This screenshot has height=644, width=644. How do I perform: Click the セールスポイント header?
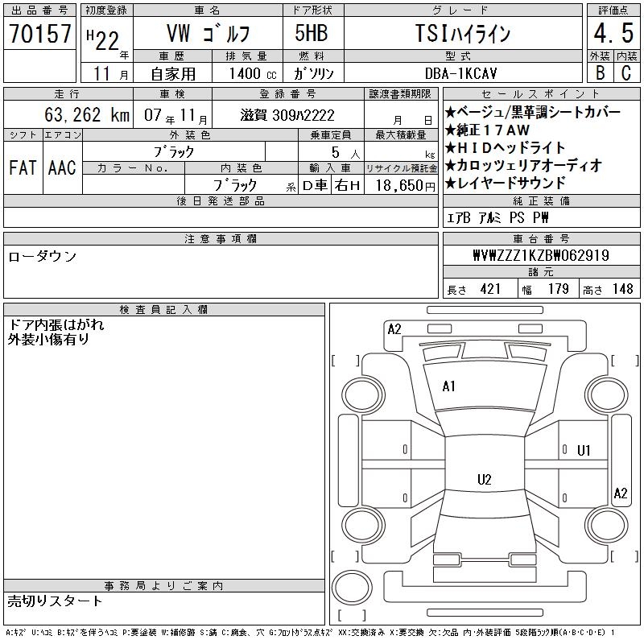[541, 94]
